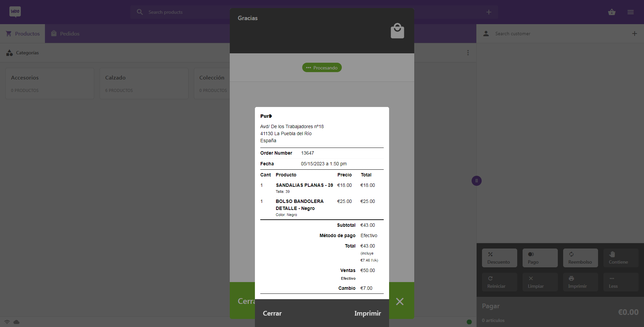This screenshot has height=327, width=644.
Task: Collapse actions with the Less button
Action: (621, 282)
